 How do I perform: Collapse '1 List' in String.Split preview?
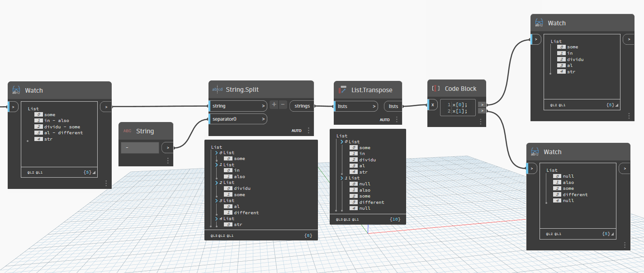217,165
